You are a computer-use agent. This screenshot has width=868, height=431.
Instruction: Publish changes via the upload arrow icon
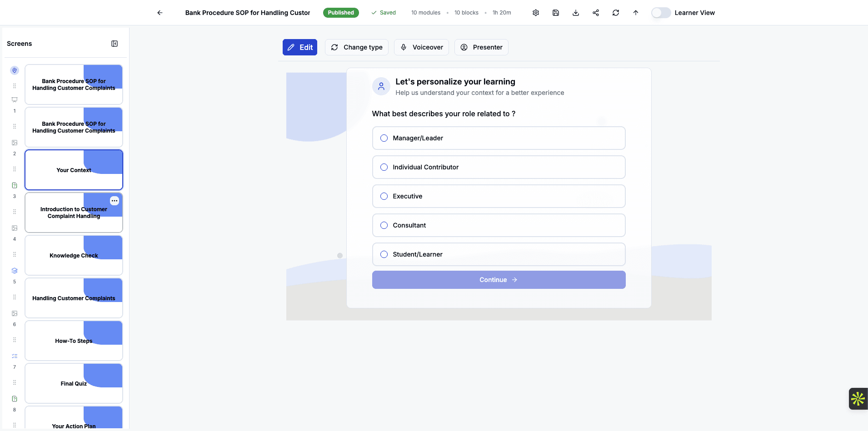pos(635,12)
